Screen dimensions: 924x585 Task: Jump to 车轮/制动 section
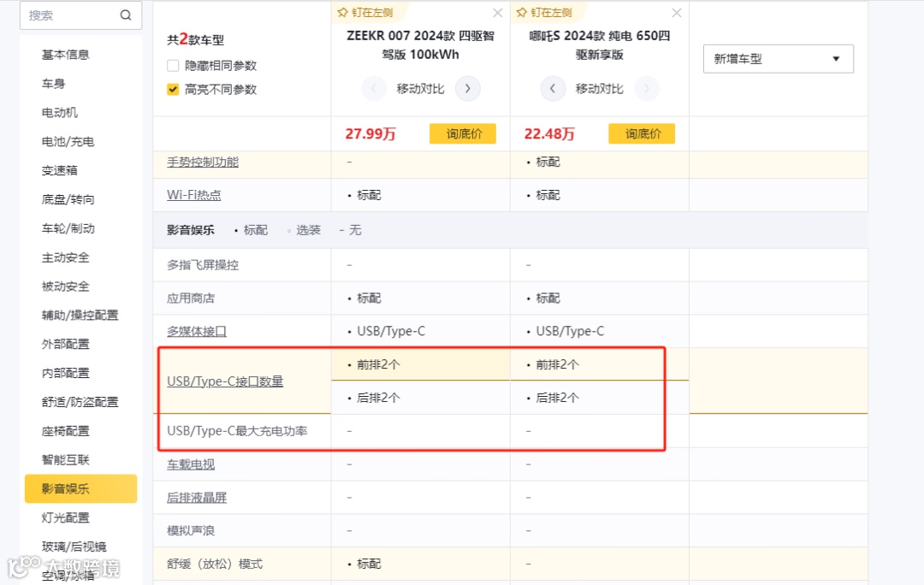pos(68,228)
